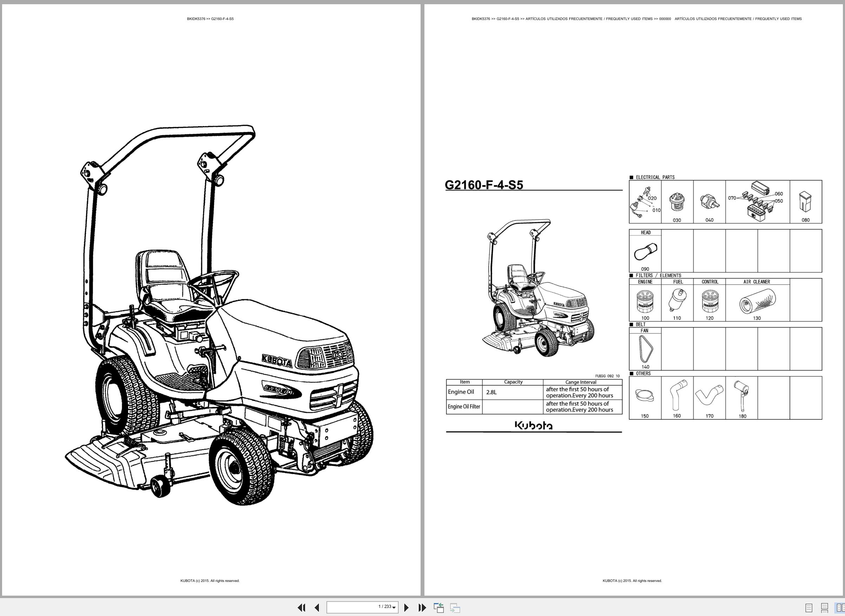
Task: Select part 040 switch diagram
Action: (x=709, y=202)
